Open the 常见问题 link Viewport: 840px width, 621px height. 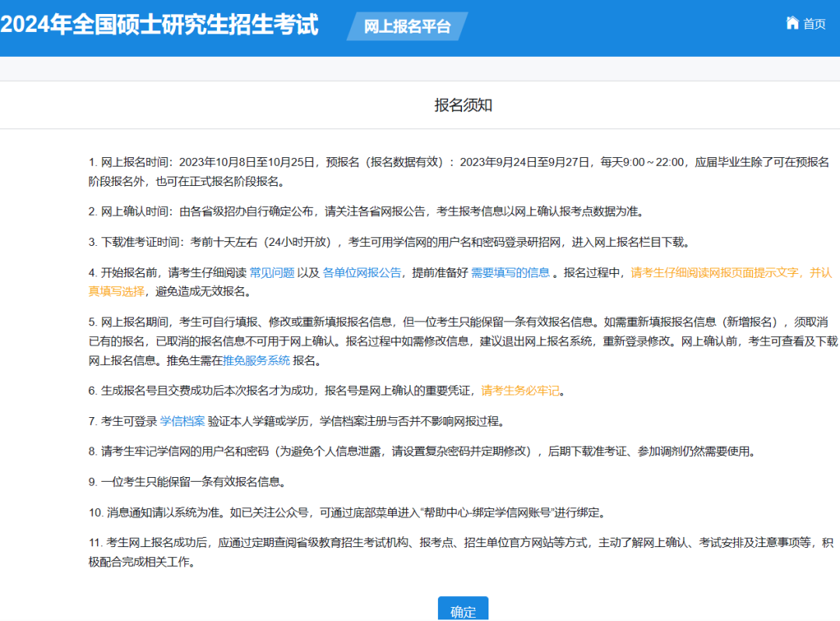click(x=272, y=272)
